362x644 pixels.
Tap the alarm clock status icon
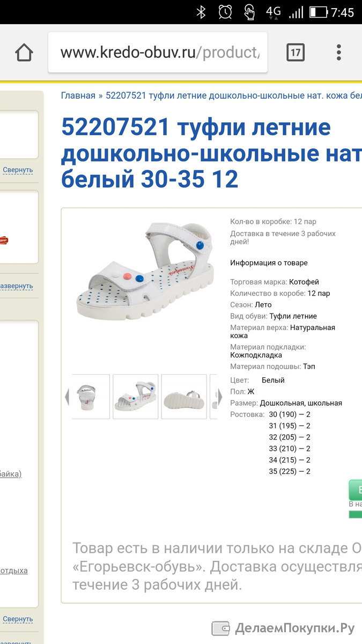click(225, 12)
